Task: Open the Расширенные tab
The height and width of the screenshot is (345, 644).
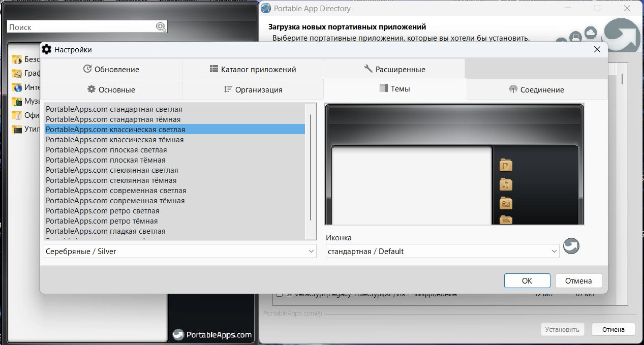Action: [x=394, y=69]
